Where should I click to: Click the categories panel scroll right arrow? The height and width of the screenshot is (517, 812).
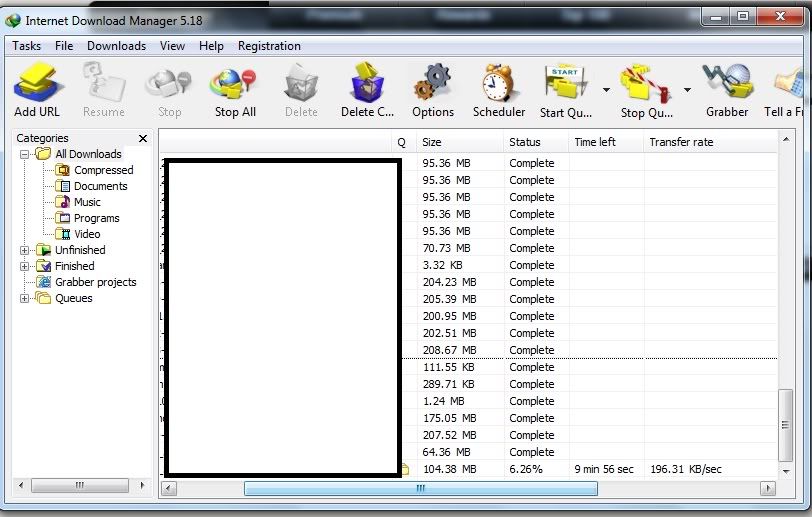tap(142, 485)
